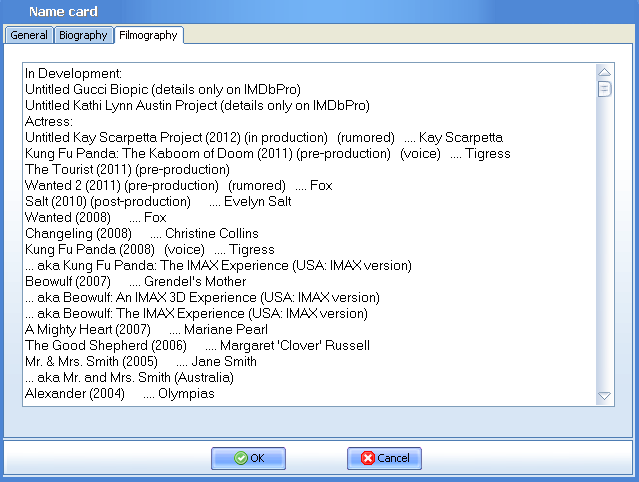Click 'Alexander (2004)' Olympias line
The image size is (639, 482).
tap(120, 393)
